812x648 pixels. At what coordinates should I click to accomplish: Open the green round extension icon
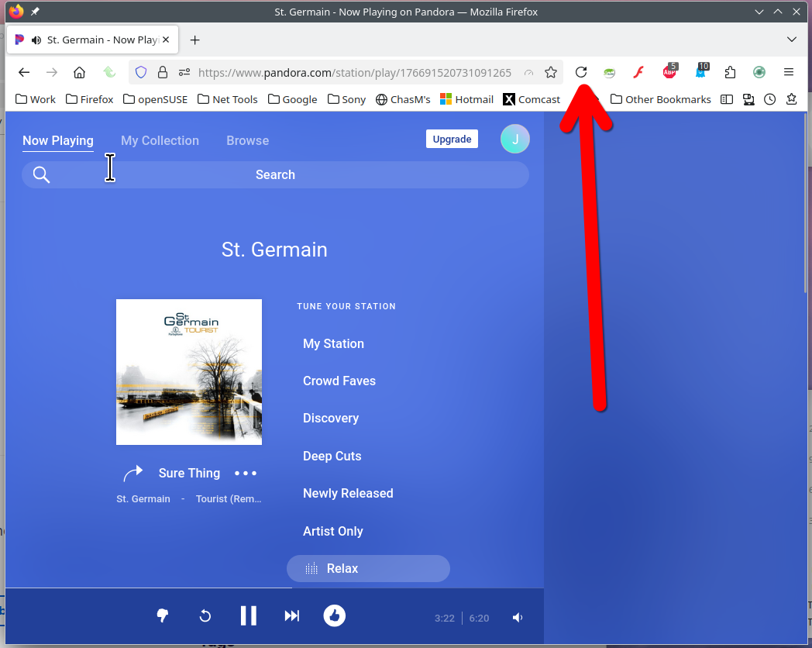(759, 73)
